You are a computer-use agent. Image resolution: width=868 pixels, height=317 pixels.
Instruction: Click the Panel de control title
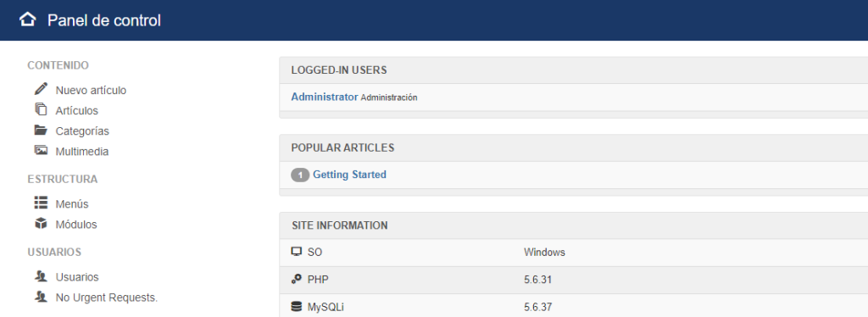[x=104, y=20]
